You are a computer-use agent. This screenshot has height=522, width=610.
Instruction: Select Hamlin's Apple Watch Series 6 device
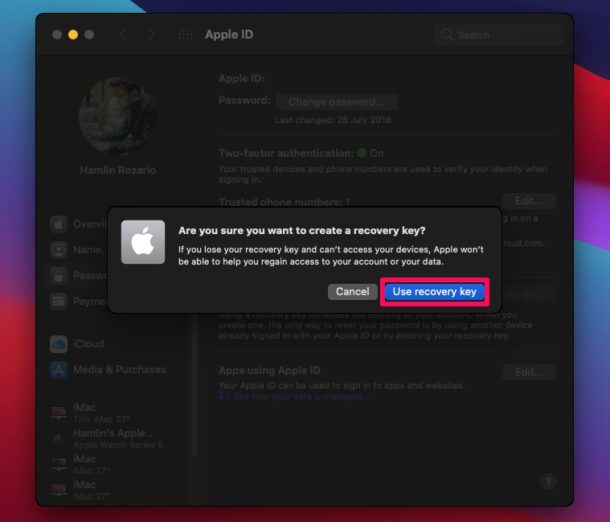[x=106, y=438]
